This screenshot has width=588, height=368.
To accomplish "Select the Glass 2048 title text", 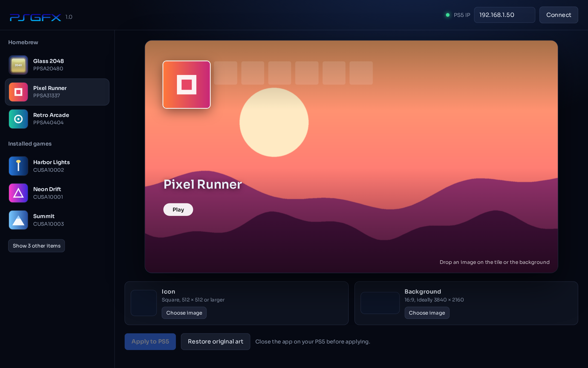I will click(48, 61).
